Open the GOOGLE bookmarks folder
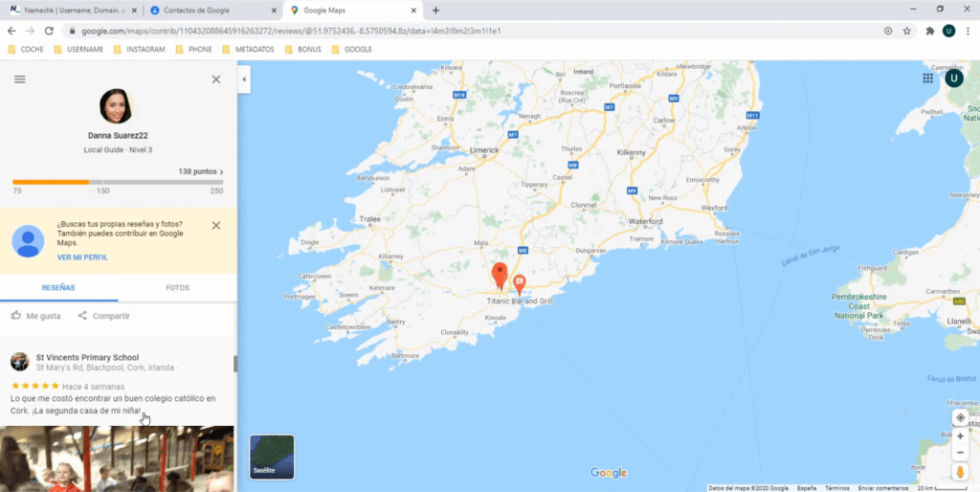 tap(352, 50)
